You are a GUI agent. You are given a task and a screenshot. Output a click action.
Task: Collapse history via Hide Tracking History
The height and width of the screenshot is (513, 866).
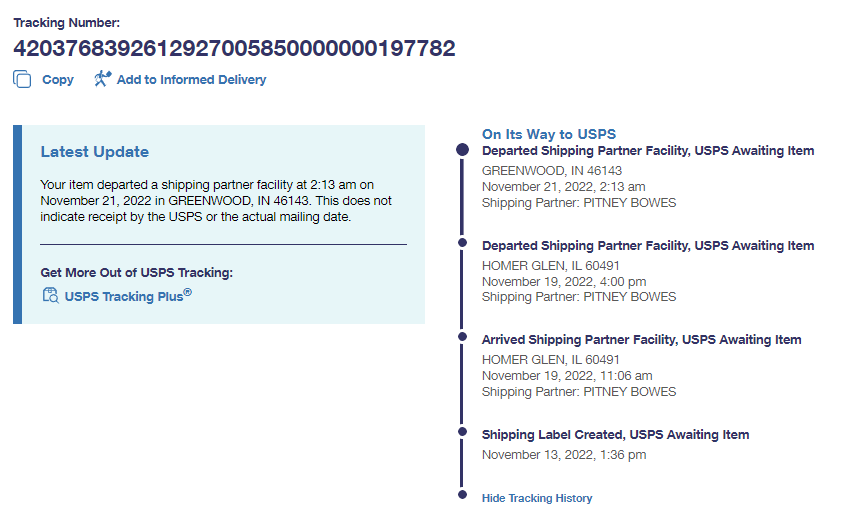tap(537, 498)
